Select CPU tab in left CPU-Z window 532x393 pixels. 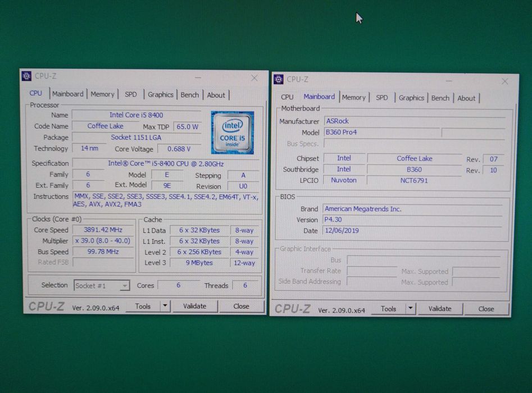click(35, 93)
